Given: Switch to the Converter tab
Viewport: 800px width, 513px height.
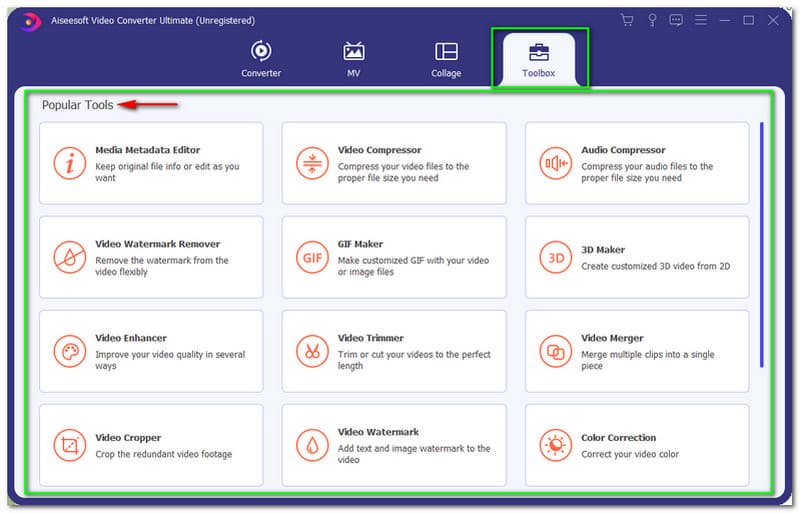Looking at the screenshot, I should point(261,59).
